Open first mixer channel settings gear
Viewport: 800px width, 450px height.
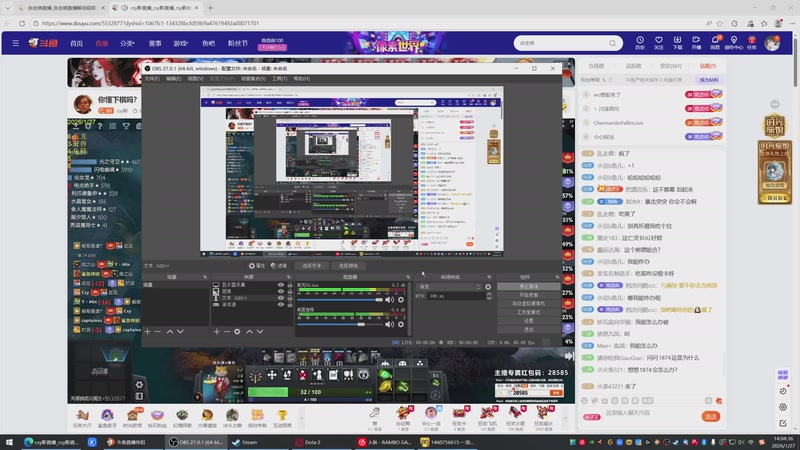(x=401, y=299)
